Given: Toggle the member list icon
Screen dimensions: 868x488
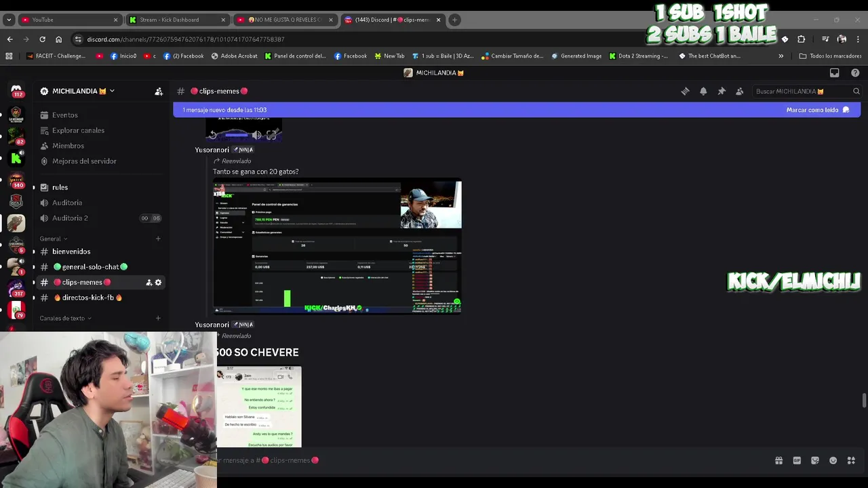Looking at the screenshot, I should tap(739, 91).
